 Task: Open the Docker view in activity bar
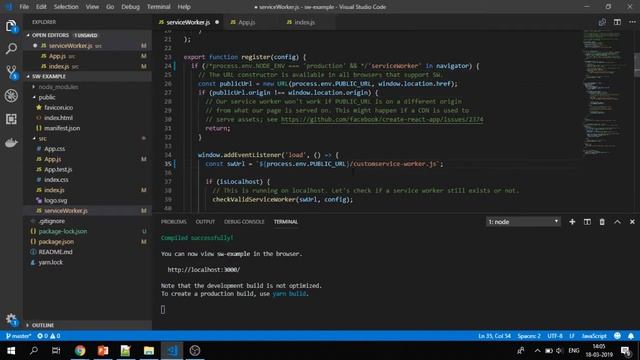coord(11,142)
